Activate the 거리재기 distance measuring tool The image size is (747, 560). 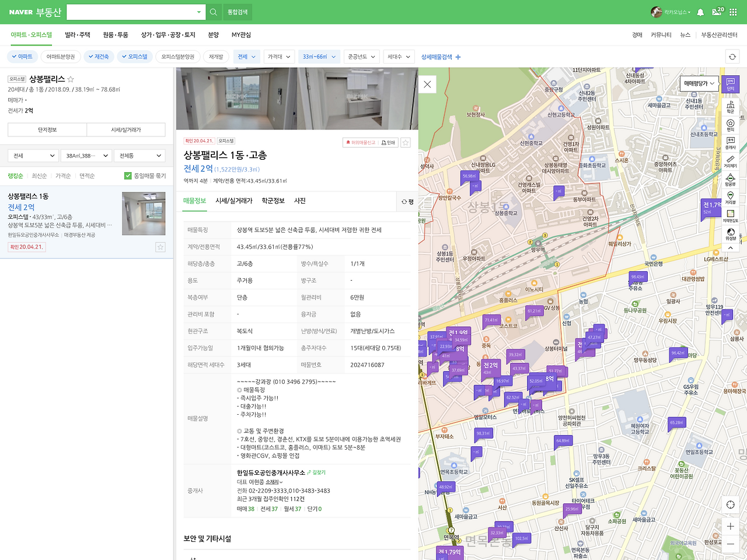pyautogui.click(x=730, y=162)
